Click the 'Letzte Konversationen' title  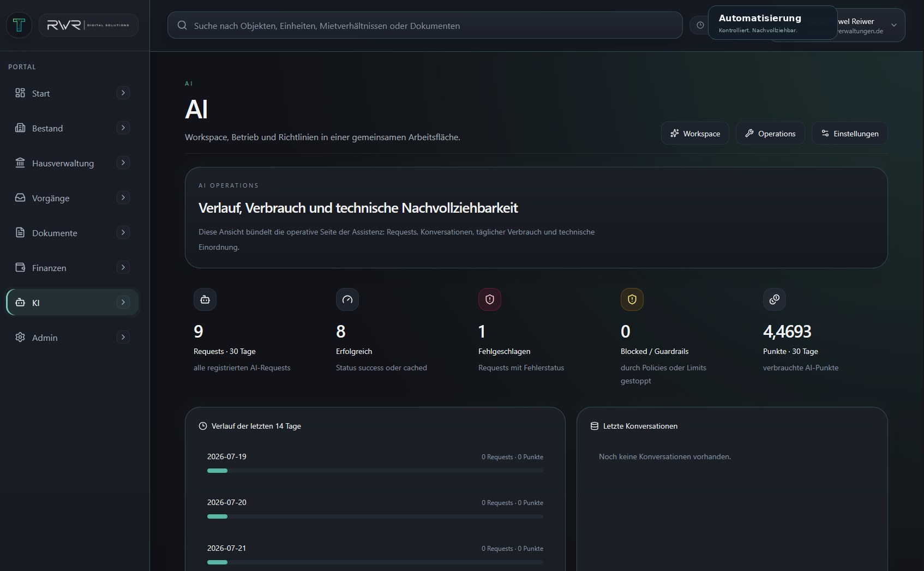pyautogui.click(x=640, y=426)
